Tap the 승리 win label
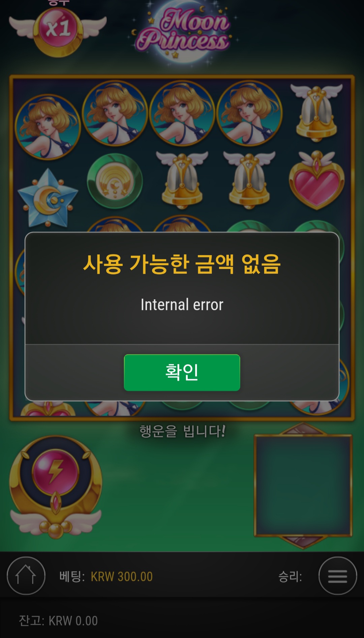364x638 pixels. pos(290,577)
